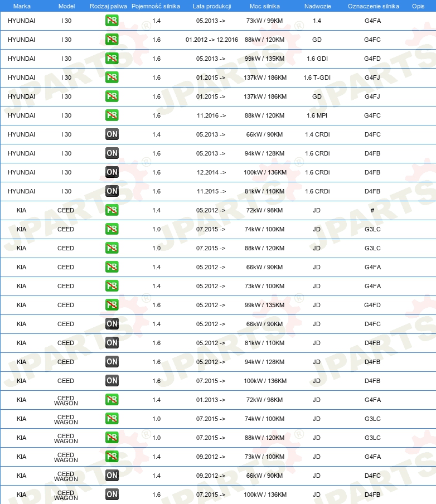Click the # engine code for KIA CEED
The image size is (436, 504).
372,210
